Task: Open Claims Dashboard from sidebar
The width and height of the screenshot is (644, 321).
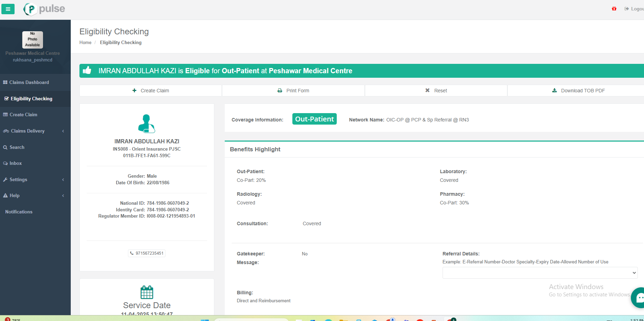Action: click(x=29, y=82)
